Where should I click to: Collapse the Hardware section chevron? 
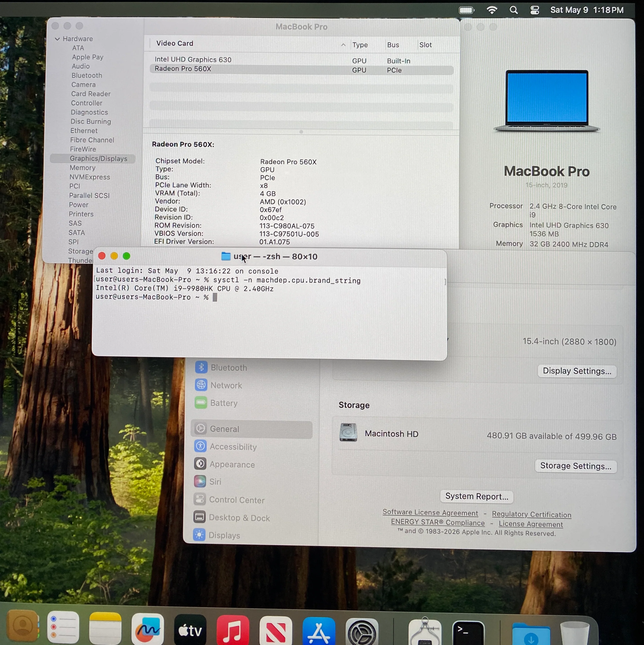58,39
